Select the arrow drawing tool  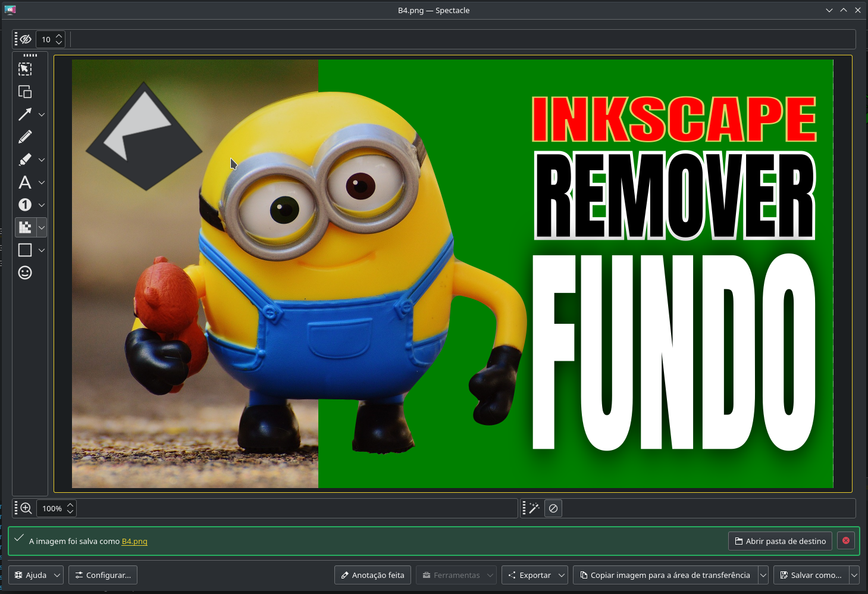(x=25, y=114)
